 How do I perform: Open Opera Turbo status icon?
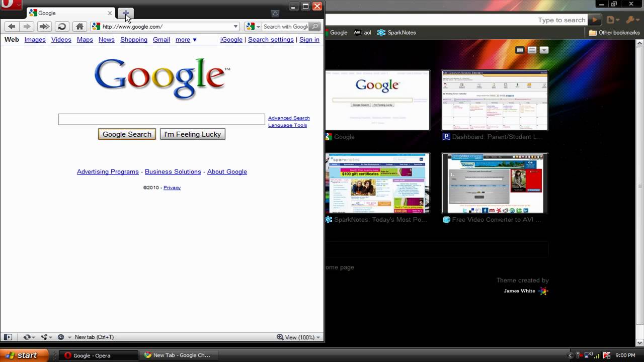point(63,337)
